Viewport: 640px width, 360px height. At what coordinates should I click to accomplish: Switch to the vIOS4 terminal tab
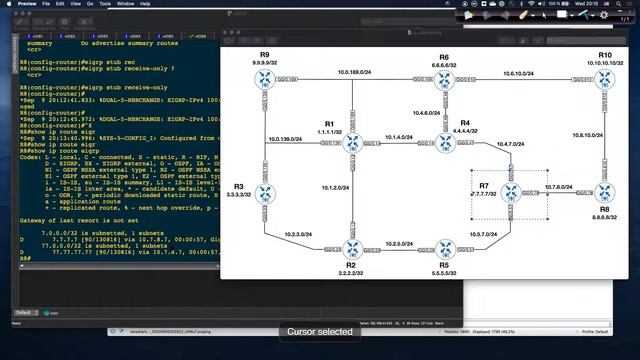point(133,36)
